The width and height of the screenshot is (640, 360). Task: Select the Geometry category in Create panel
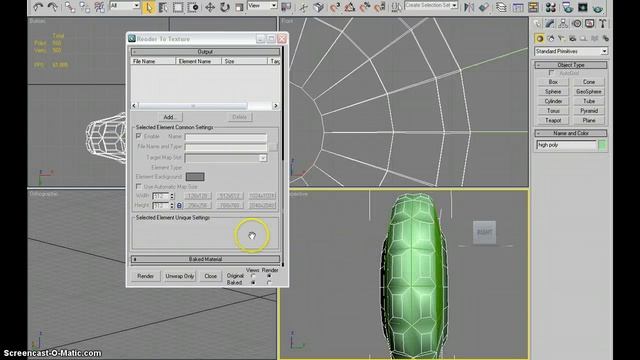click(x=540, y=38)
